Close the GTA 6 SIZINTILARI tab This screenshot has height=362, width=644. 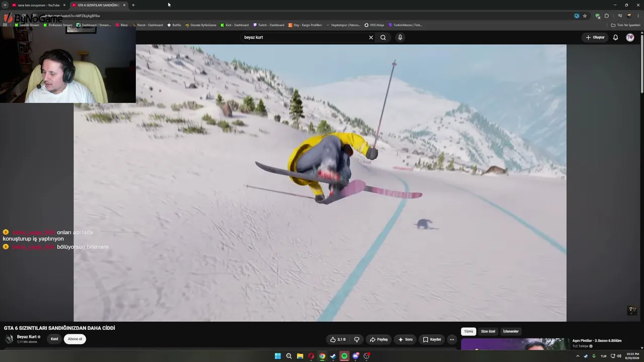pyautogui.click(x=124, y=5)
